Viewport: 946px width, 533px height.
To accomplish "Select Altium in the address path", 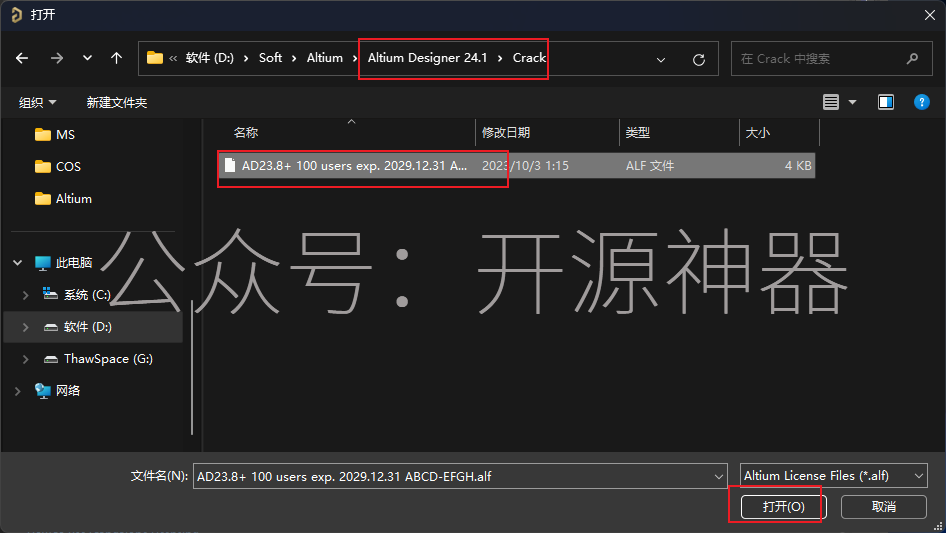I will click(325, 58).
